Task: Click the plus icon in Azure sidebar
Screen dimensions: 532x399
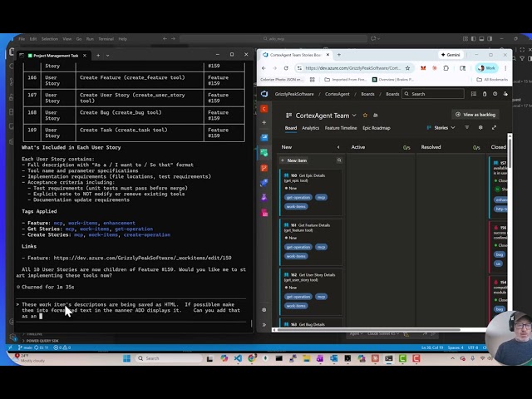Action: point(264,122)
